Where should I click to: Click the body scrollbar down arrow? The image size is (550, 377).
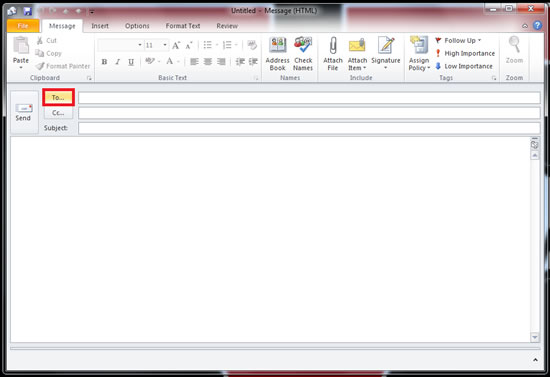[x=535, y=337]
